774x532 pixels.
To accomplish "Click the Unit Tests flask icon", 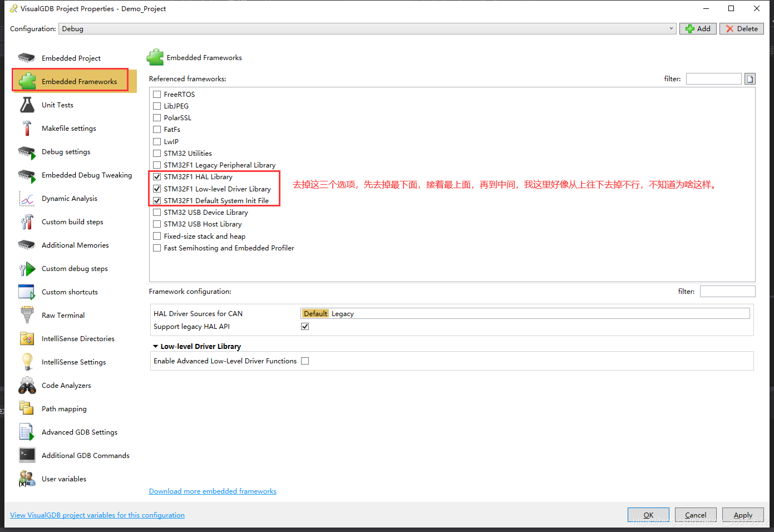I will click(27, 105).
